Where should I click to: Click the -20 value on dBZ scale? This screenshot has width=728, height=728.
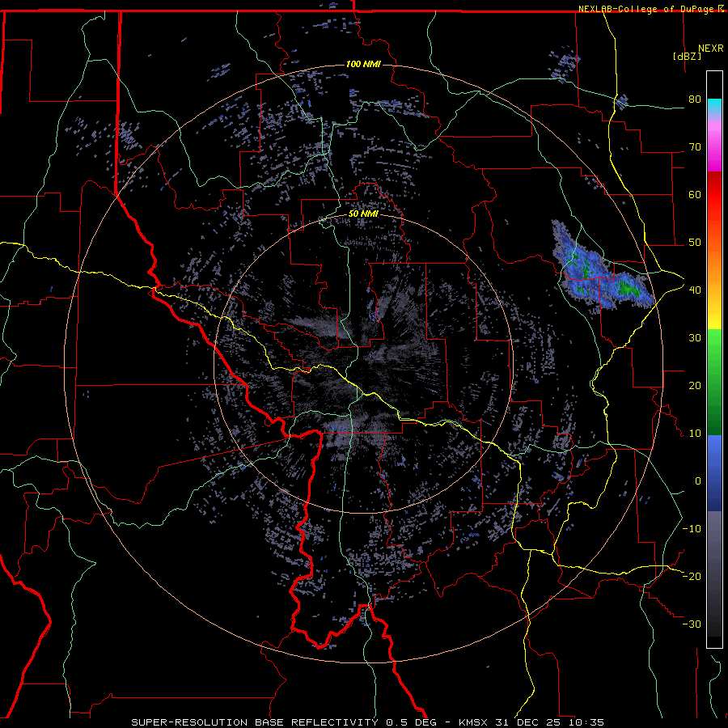click(692, 577)
